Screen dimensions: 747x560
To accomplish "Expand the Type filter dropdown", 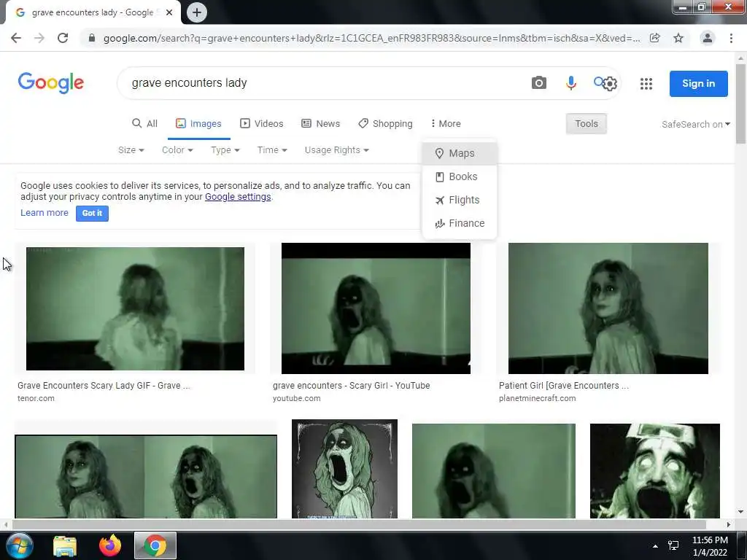I will (225, 150).
